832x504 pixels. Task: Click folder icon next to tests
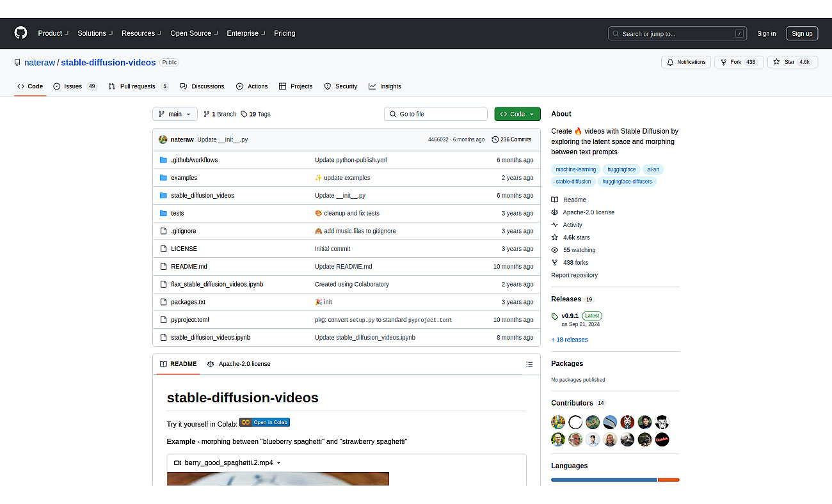[163, 213]
